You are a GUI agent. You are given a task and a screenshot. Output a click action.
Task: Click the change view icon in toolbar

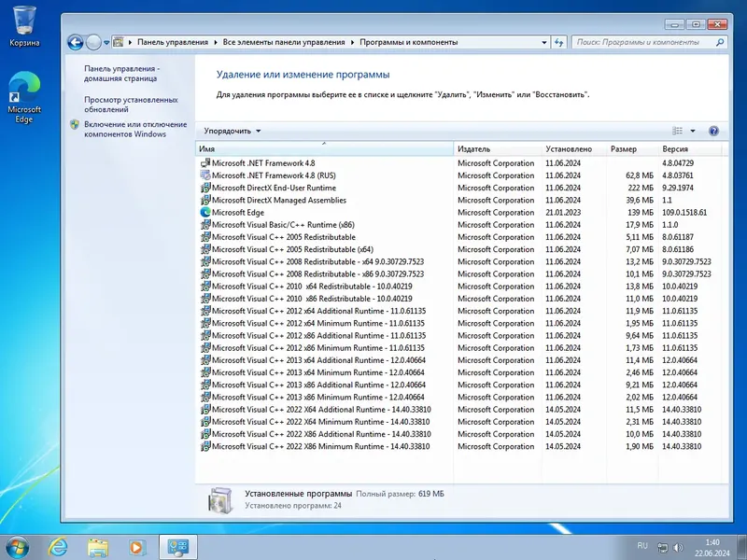677,131
